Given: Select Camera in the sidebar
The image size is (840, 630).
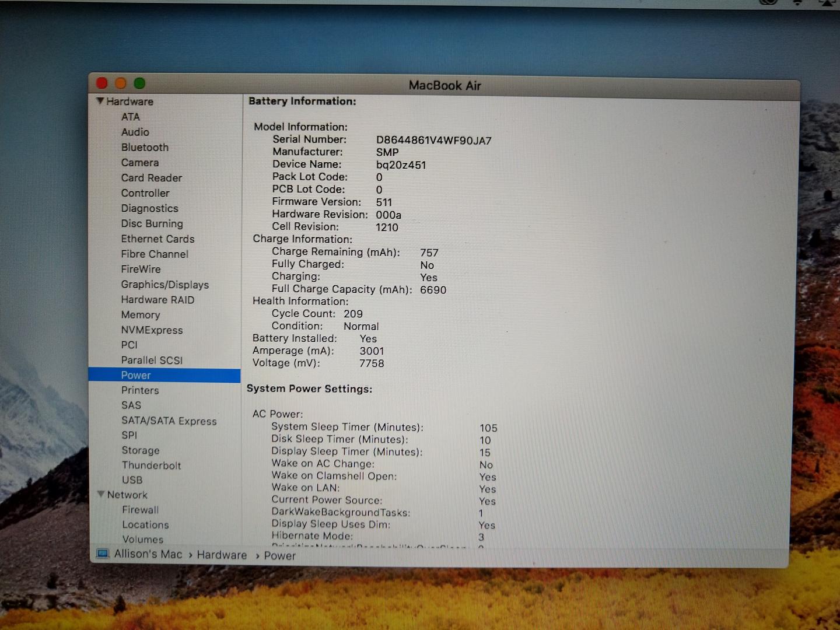Looking at the screenshot, I should point(140,162).
